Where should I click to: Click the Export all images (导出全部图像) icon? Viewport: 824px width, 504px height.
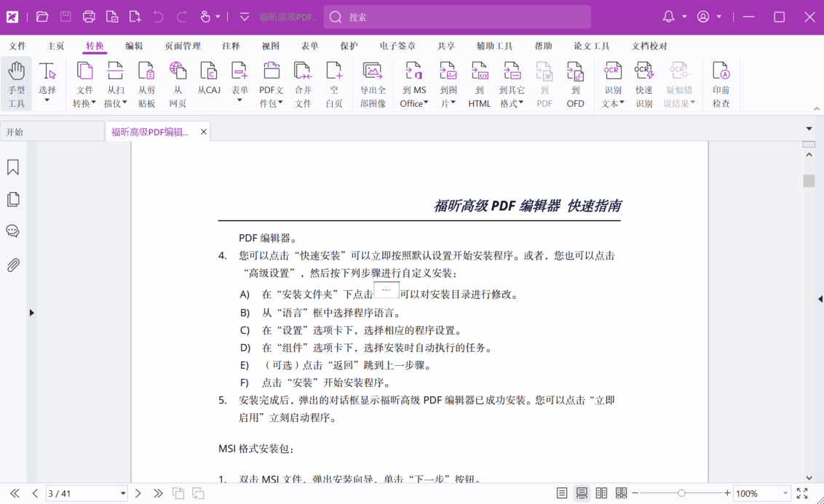click(373, 71)
